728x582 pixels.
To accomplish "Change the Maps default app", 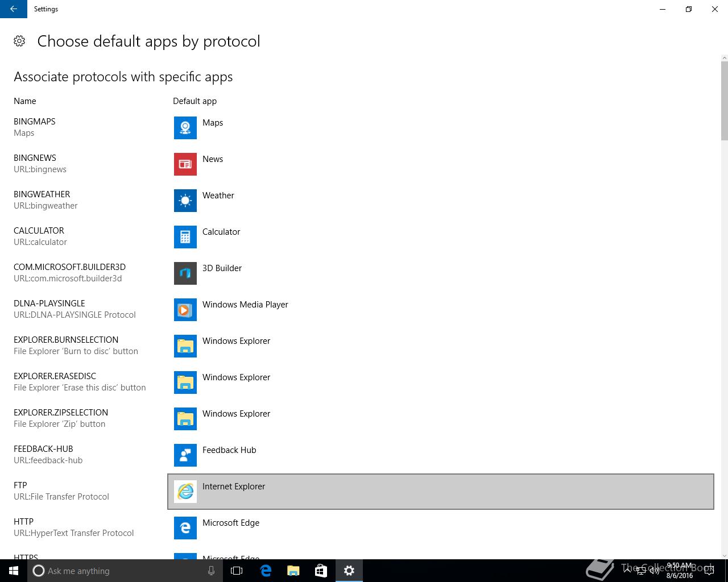I will 441,128.
